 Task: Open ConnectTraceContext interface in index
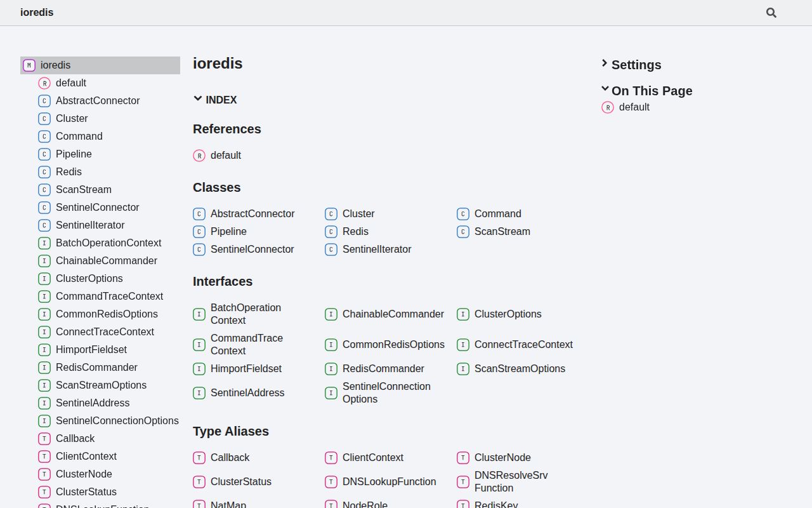[x=523, y=345]
